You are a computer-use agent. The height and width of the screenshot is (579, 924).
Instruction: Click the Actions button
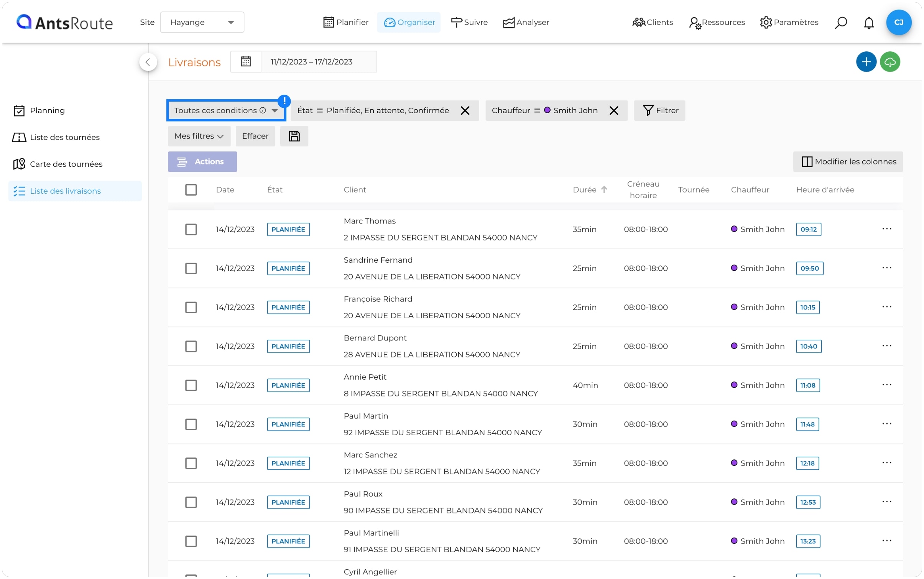coord(202,161)
